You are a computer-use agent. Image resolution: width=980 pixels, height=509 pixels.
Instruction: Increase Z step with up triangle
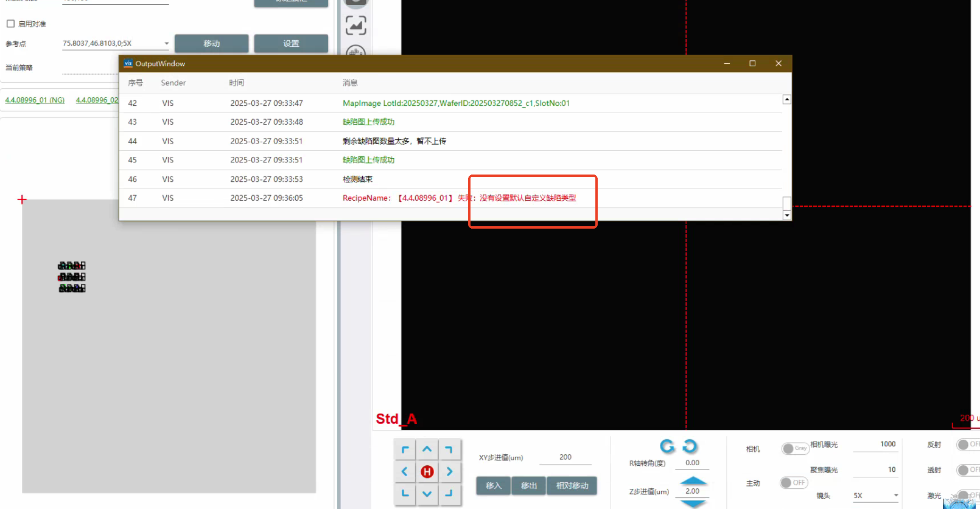(x=693, y=481)
